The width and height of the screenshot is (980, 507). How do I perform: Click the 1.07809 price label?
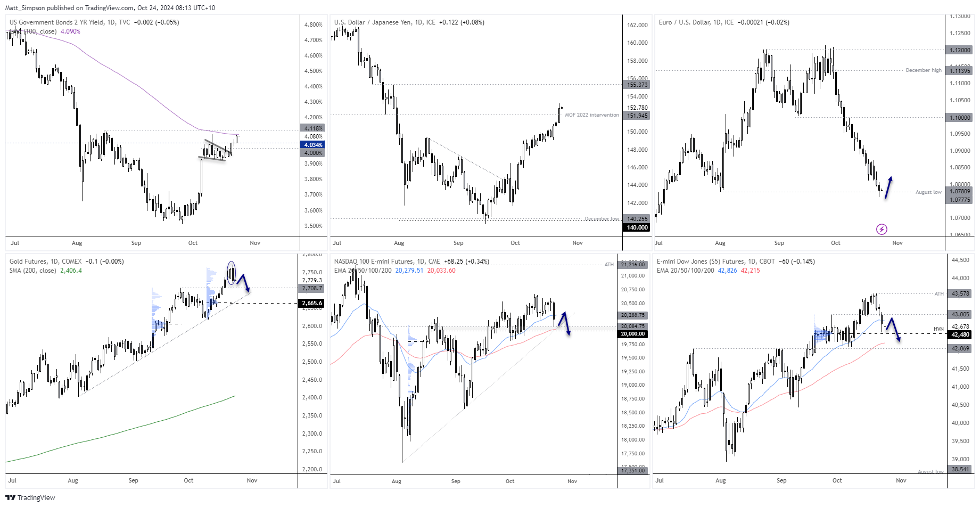point(960,191)
